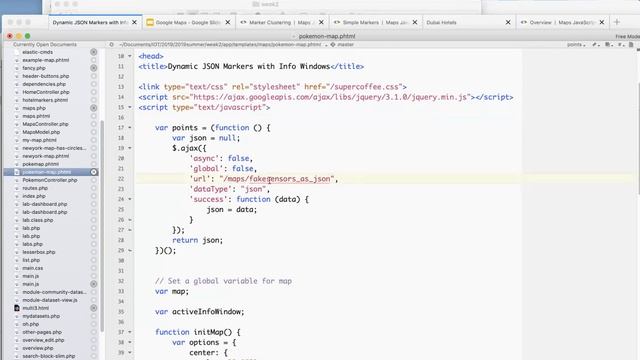The image size is (640, 360).
Task: Click the sidebar documents list scrollbar
Action: (102, 227)
